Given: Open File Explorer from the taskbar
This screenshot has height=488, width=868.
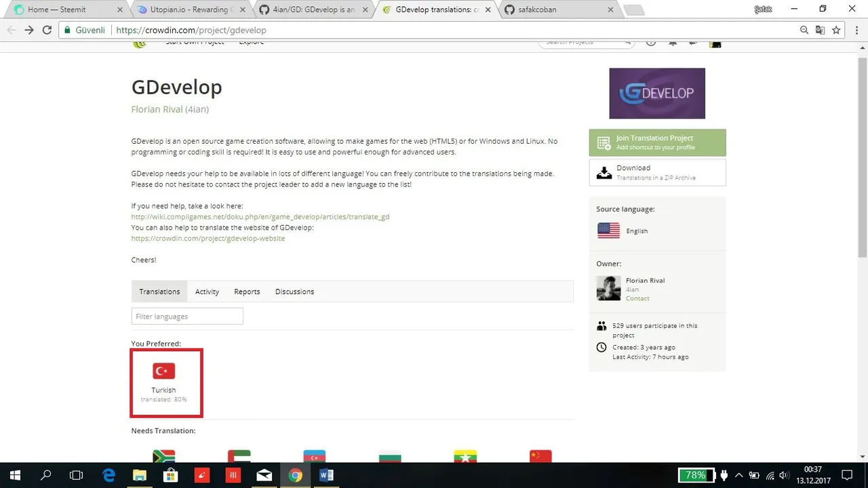Looking at the screenshot, I should [x=139, y=475].
